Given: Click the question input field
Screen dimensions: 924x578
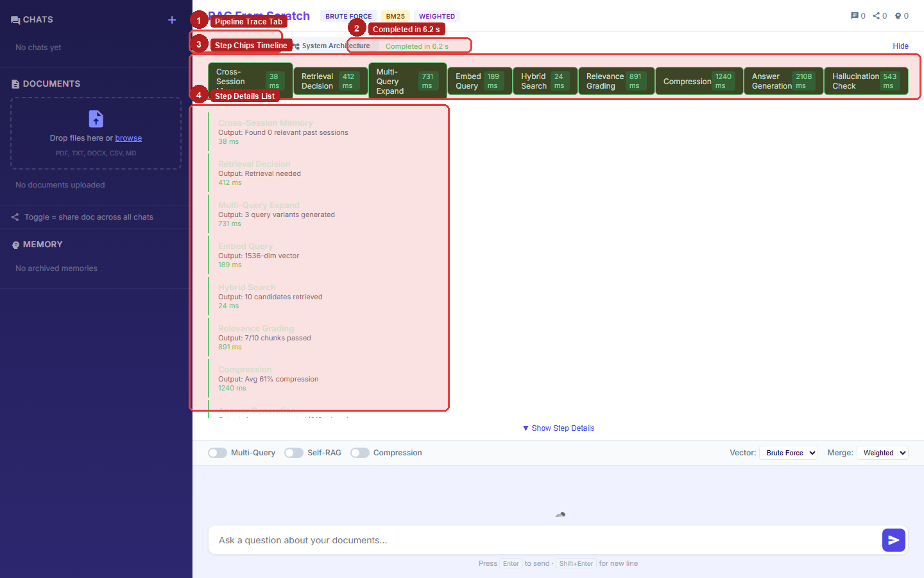Looking at the screenshot, I should click(x=545, y=540).
